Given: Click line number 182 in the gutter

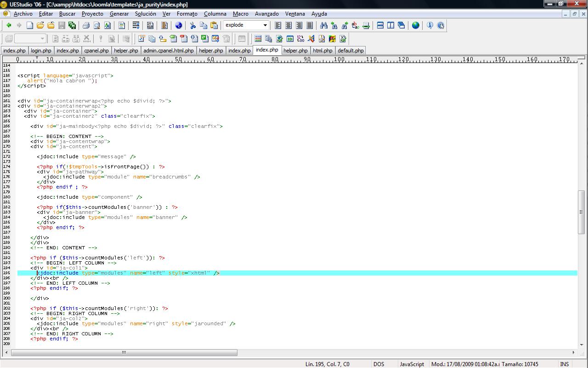Looking at the screenshot, I should pos(6,207).
